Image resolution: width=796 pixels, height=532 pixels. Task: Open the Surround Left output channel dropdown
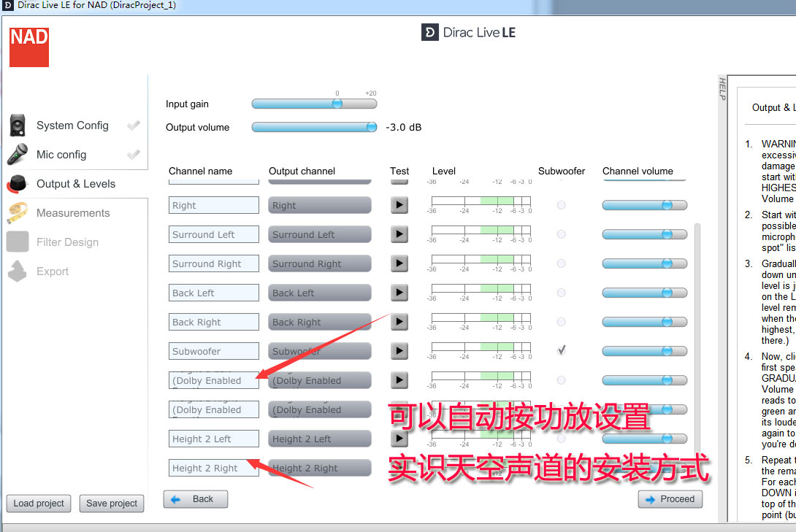tap(319, 234)
